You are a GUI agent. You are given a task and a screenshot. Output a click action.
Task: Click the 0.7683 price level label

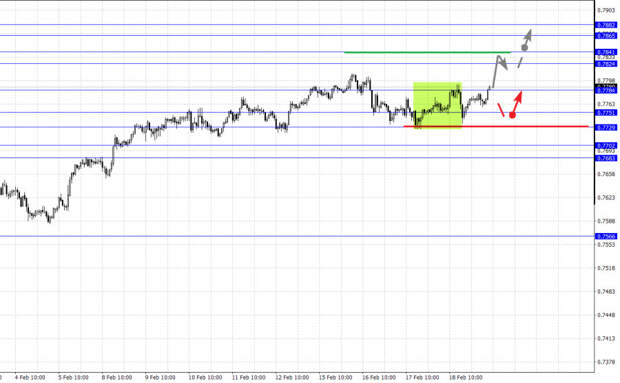coord(606,158)
